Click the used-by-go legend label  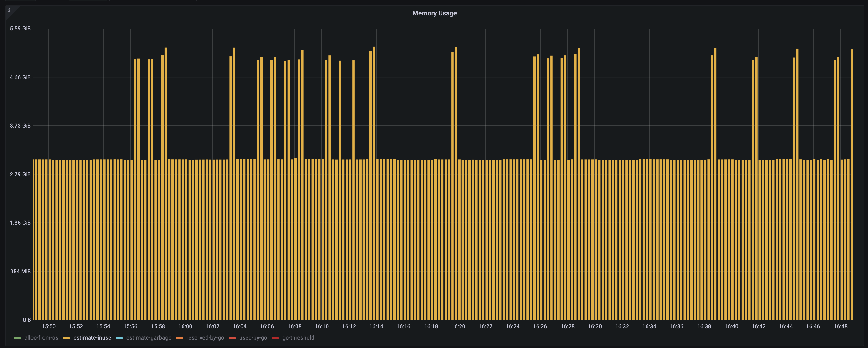click(x=253, y=337)
